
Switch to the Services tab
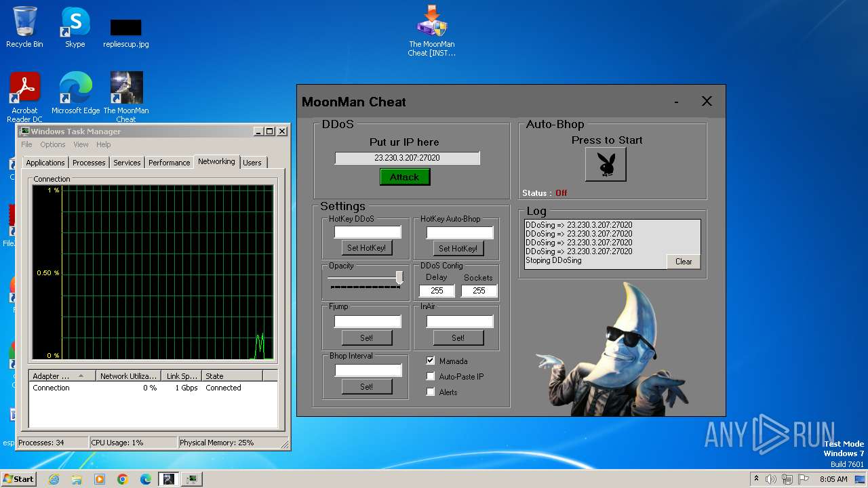coord(127,163)
